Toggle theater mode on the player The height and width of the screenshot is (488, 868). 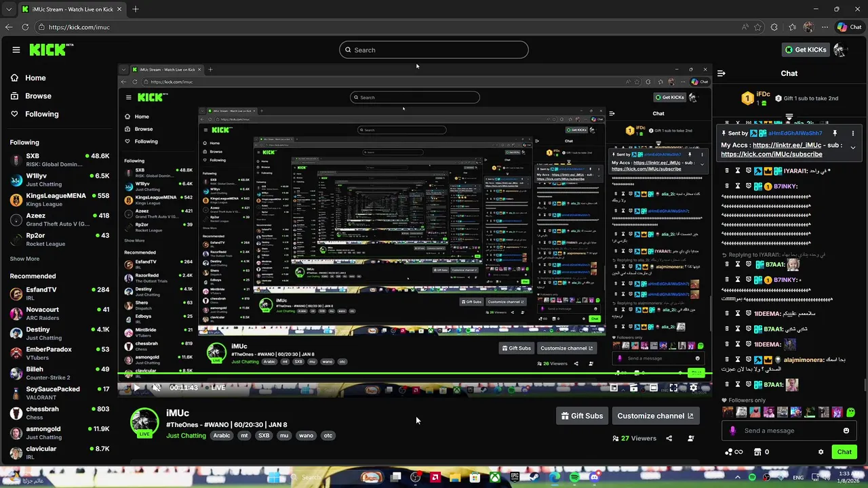(x=653, y=388)
